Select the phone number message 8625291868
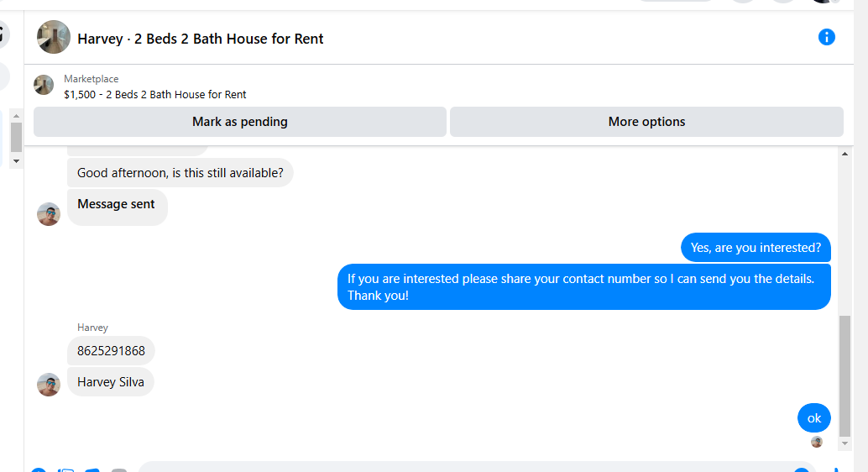This screenshot has width=868, height=472. pyautogui.click(x=111, y=351)
